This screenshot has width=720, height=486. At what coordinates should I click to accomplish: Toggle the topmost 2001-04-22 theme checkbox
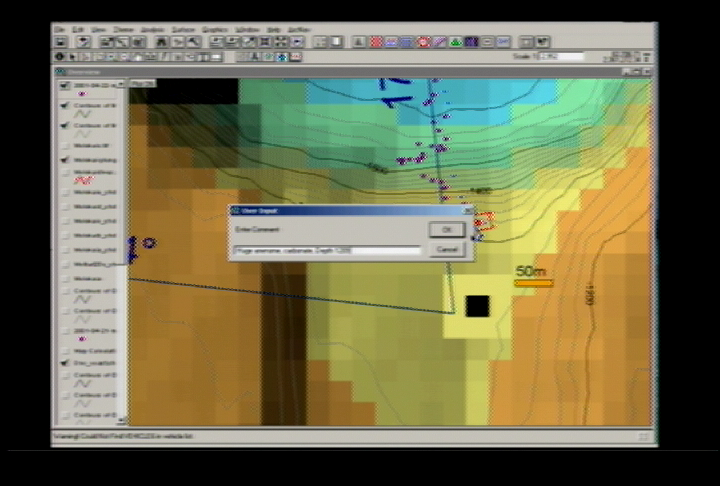click(x=64, y=85)
